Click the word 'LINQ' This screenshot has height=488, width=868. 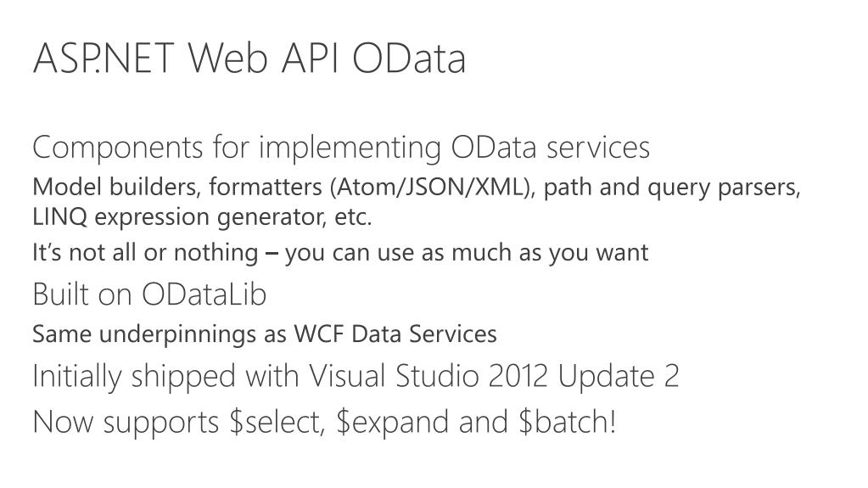[59, 217]
